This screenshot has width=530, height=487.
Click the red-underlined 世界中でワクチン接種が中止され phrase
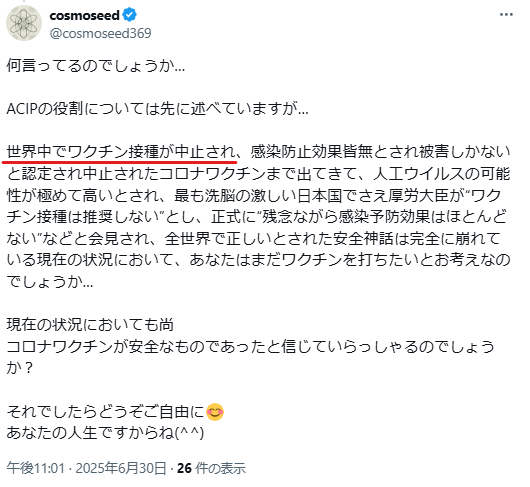pos(120,152)
